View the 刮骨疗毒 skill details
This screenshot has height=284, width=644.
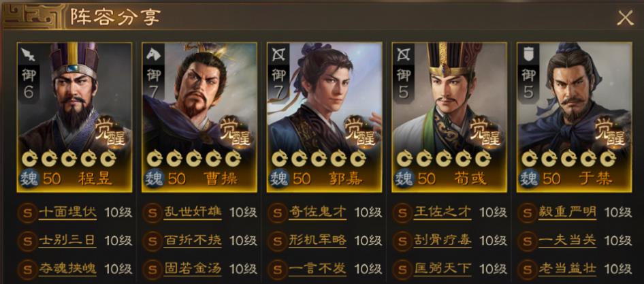click(442, 241)
